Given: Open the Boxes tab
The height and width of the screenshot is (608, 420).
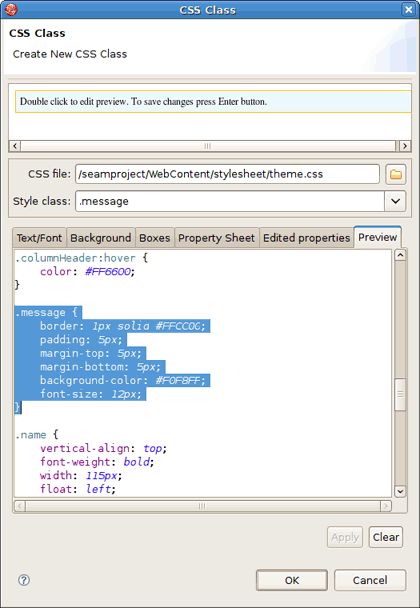Looking at the screenshot, I should click(154, 238).
